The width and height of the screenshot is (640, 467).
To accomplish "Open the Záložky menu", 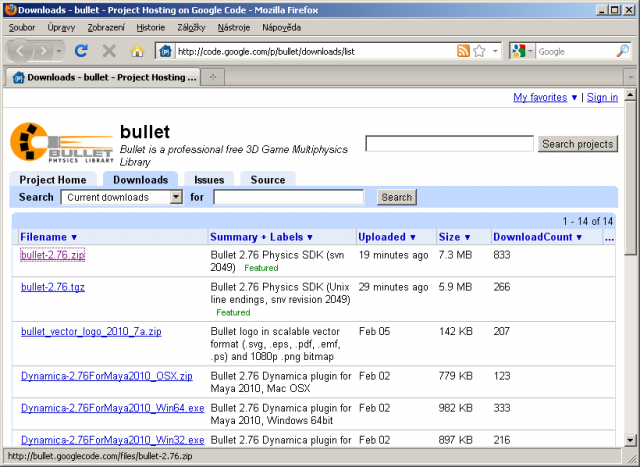I will (191, 27).
